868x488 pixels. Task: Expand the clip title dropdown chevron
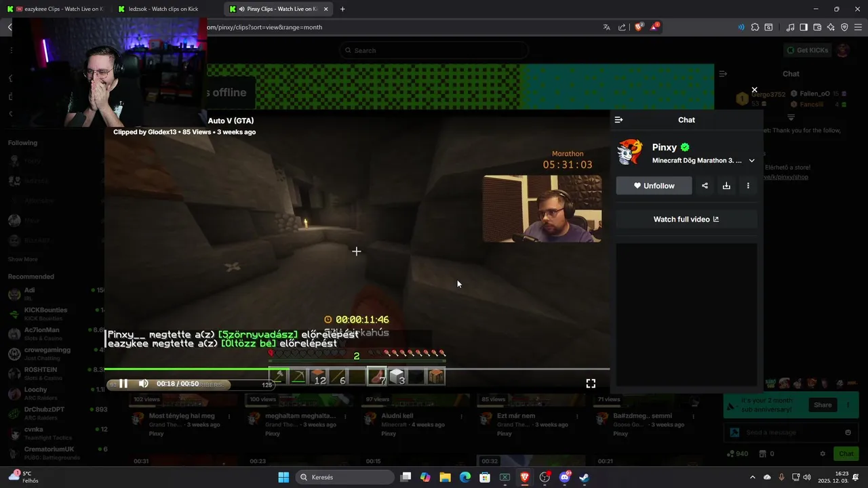[751, 161]
